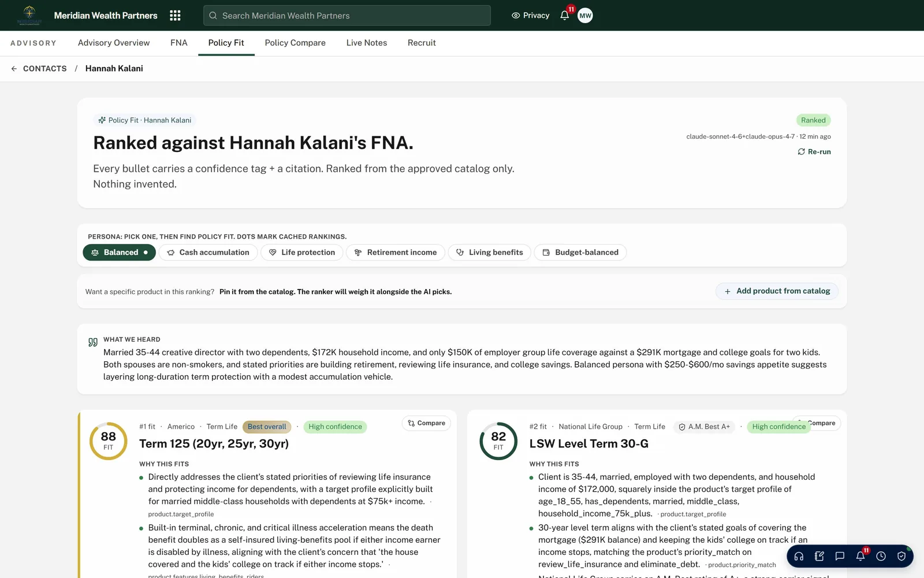Click the Best overall badge

pyautogui.click(x=267, y=427)
